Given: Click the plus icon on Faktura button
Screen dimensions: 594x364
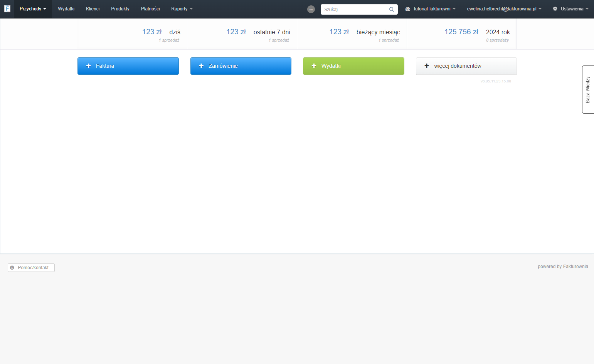Looking at the screenshot, I should pyautogui.click(x=88, y=66).
